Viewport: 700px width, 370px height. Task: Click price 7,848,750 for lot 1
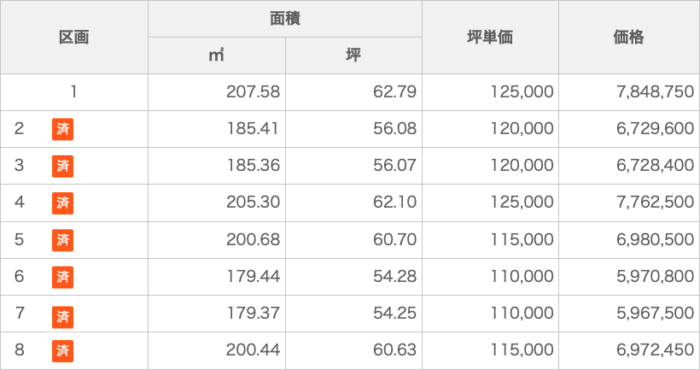(655, 92)
